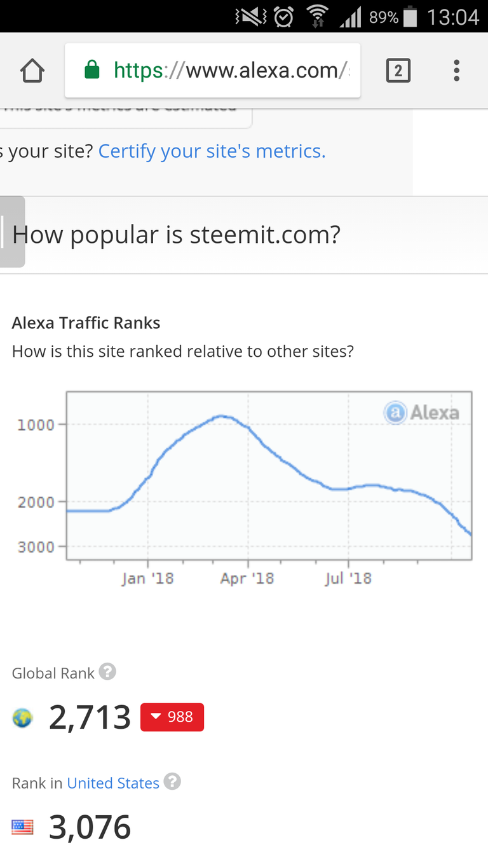This screenshot has height=868, width=488.
Task: Focus the alexa.com URL address bar
Action: 213,70
